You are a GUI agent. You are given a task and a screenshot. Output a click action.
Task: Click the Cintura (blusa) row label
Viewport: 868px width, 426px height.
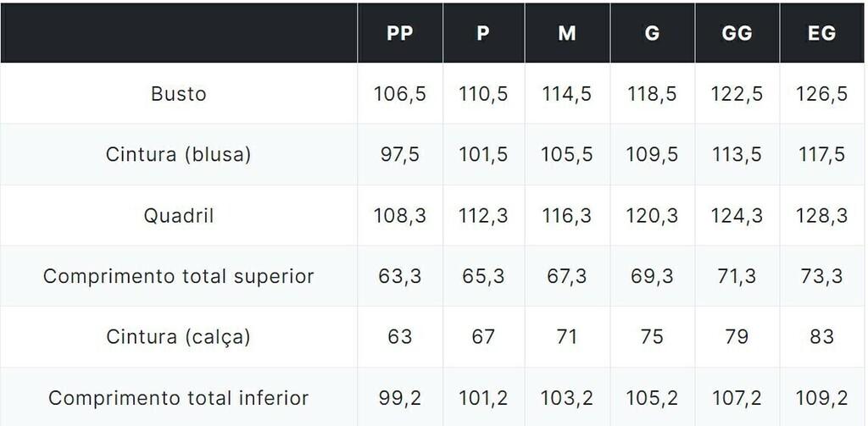coord(179,154)
